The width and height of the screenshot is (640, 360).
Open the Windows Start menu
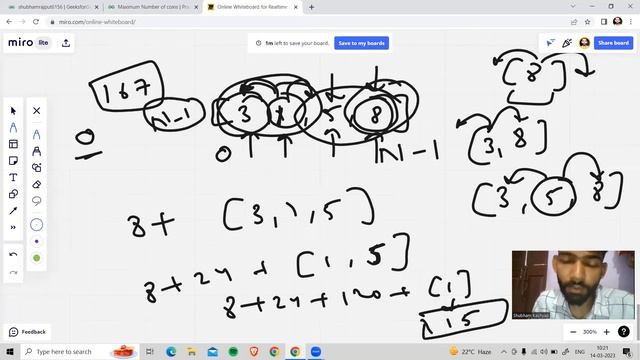(10, 351)
